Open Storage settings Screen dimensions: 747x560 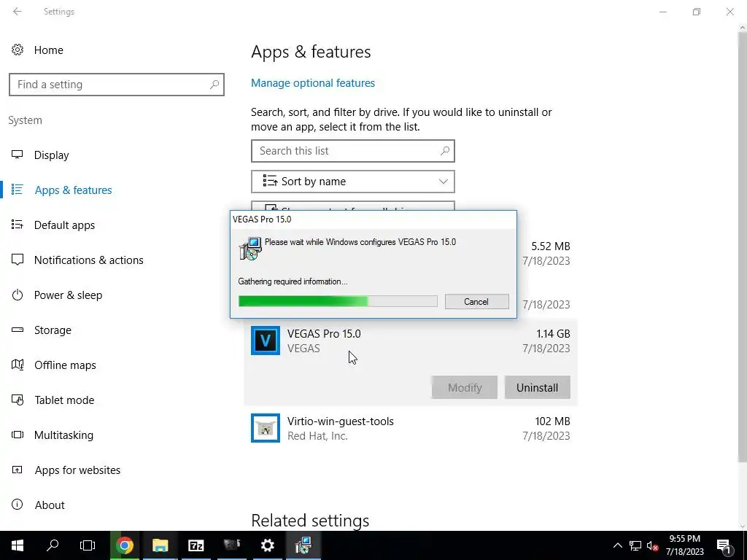tap(53, 330)
